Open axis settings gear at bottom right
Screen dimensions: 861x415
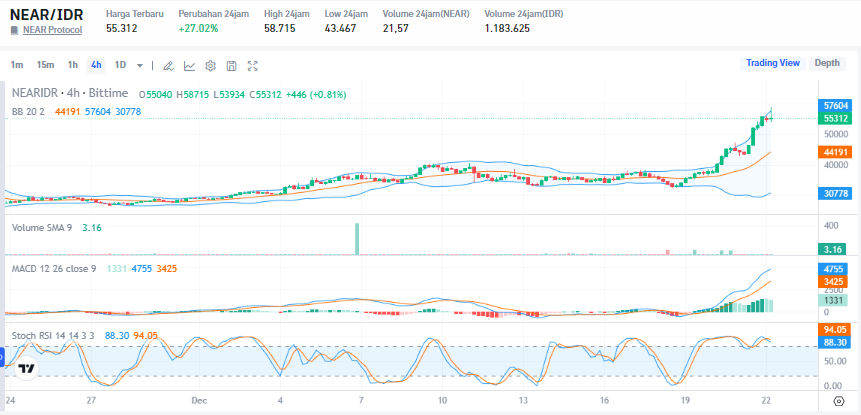click(838, 401)
